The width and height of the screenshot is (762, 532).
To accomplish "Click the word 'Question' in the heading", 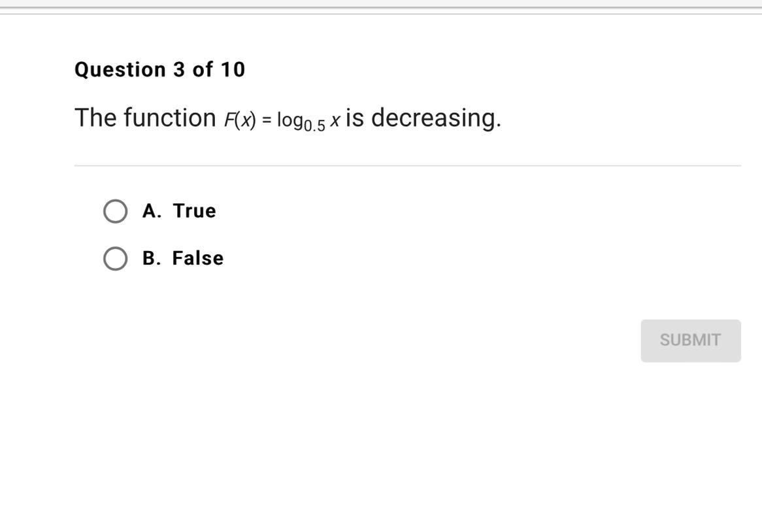I will (120, 69).
